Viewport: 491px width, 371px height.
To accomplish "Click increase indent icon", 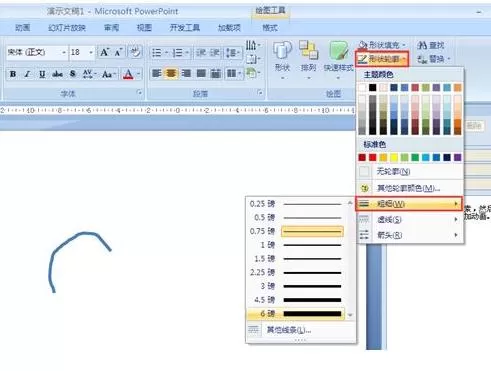I will coord(214,53).
